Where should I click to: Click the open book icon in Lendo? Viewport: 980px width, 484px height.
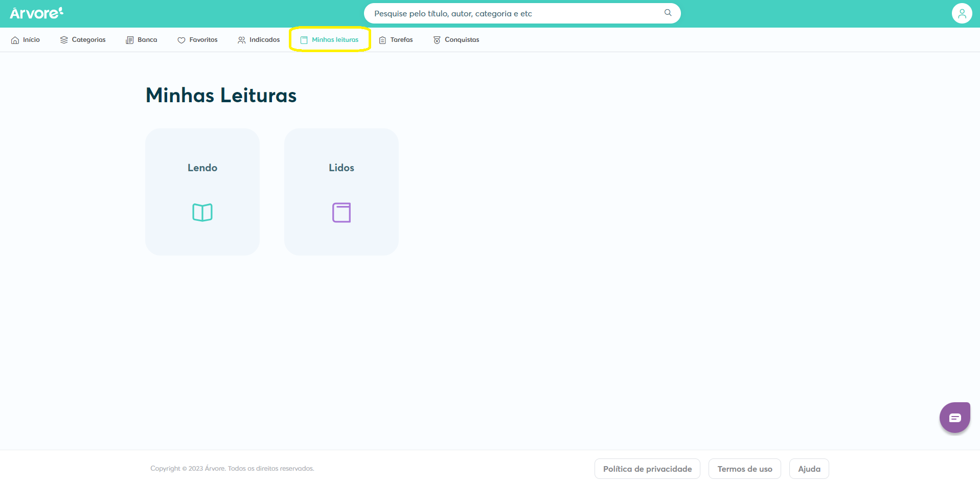click(x=202, y=212)
